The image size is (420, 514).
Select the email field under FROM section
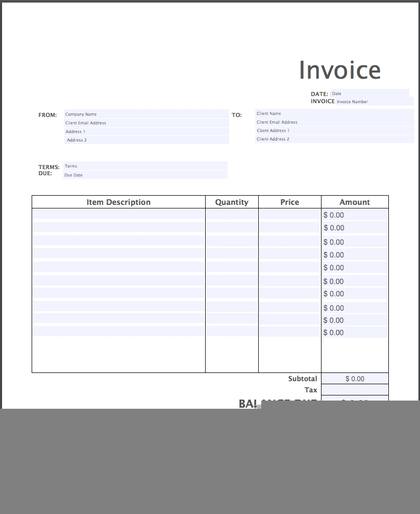tap(146, 123)
